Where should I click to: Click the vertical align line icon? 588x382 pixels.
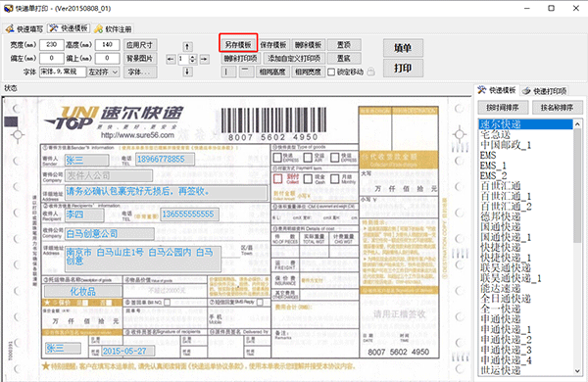[x=228, y=72]
